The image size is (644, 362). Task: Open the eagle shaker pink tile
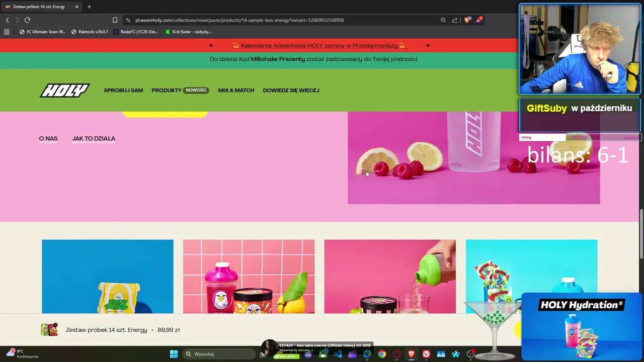coord(249,277)
